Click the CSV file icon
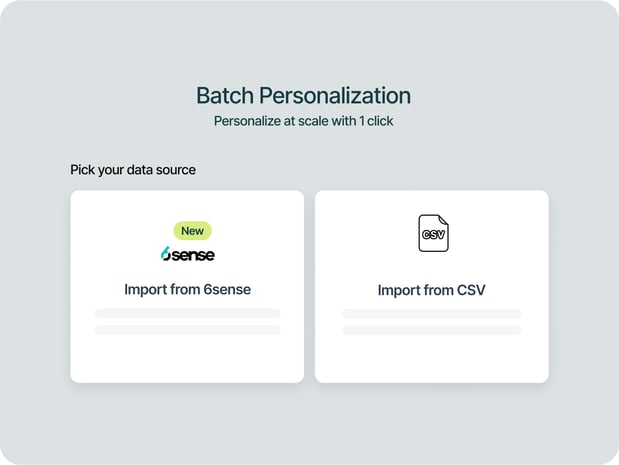The image size is (619, 465). (x=432, y=233)
